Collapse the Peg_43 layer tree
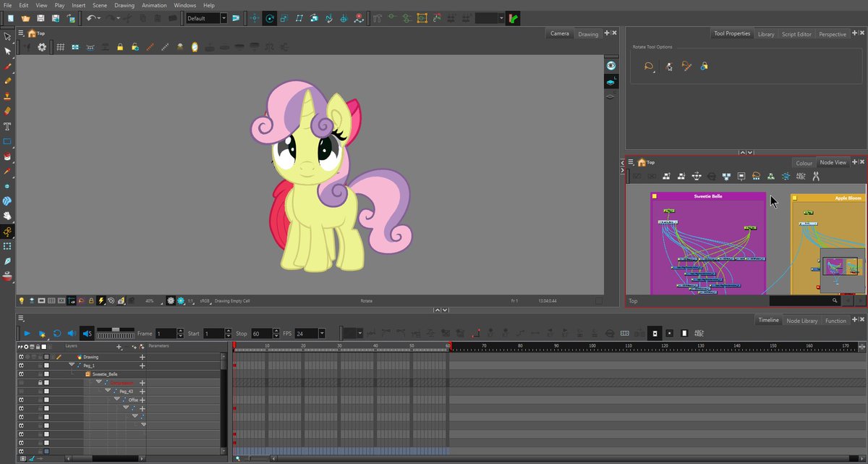 coord(108,392)
